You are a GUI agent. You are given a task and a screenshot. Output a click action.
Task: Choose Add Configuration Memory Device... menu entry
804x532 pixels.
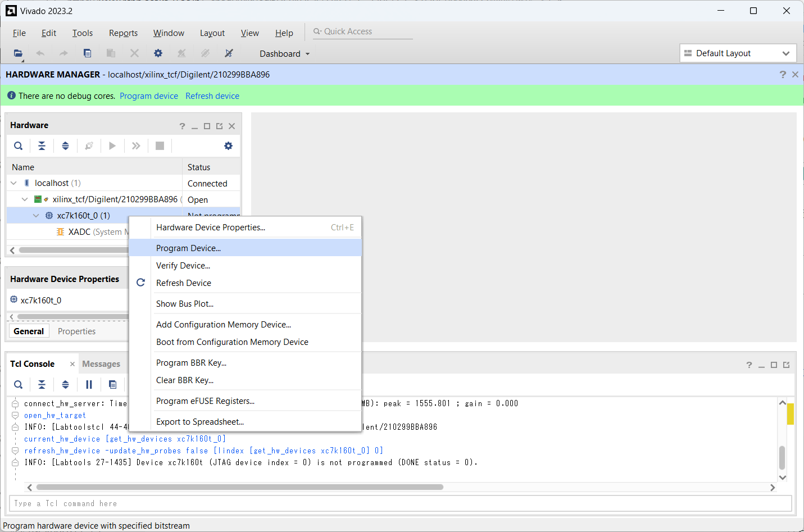224,325
